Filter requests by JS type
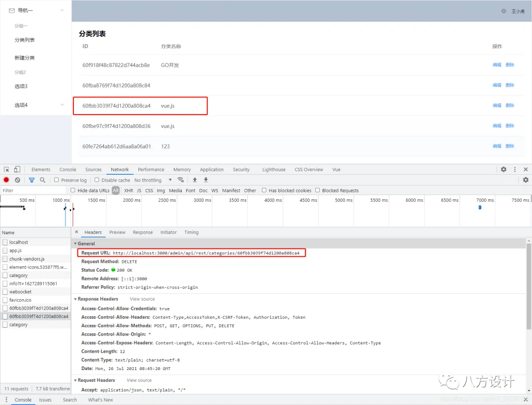 (x=139, y=190)
